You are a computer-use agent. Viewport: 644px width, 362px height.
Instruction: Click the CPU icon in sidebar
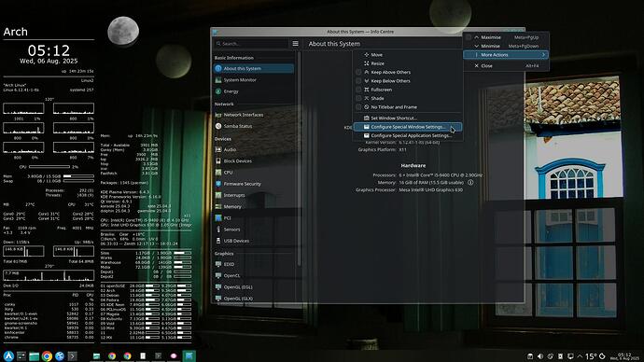(218, 173)
